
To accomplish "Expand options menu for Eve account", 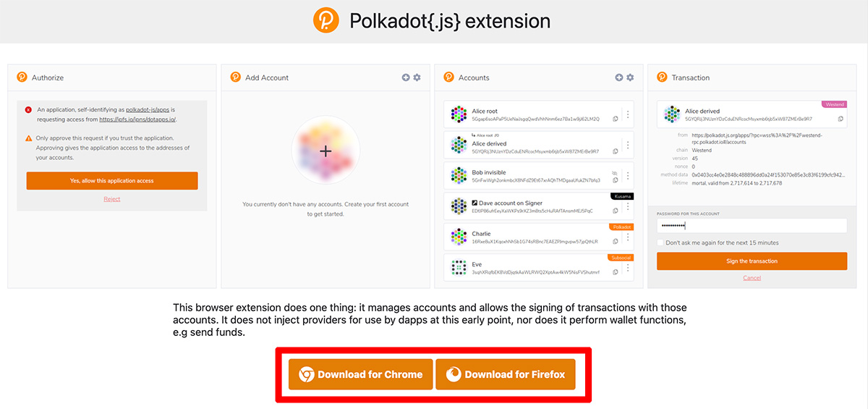I will (627, 267).
